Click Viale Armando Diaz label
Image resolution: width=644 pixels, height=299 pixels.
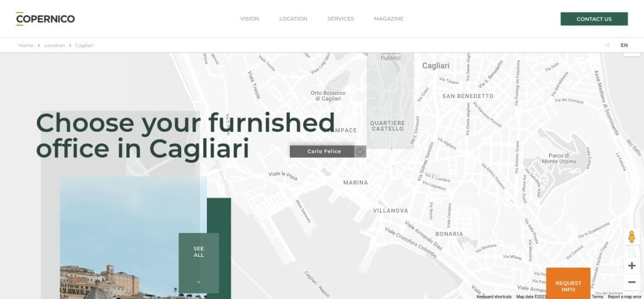pos(423,236)
